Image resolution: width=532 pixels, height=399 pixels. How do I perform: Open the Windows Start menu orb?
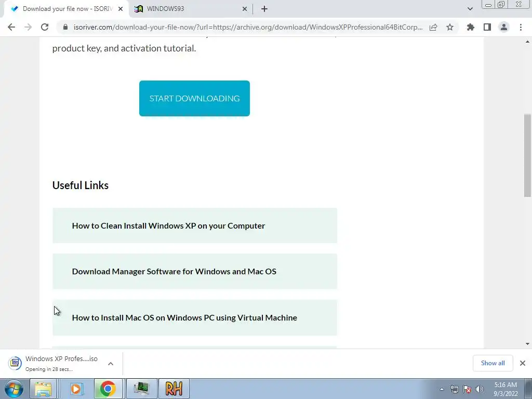(14, 389)
